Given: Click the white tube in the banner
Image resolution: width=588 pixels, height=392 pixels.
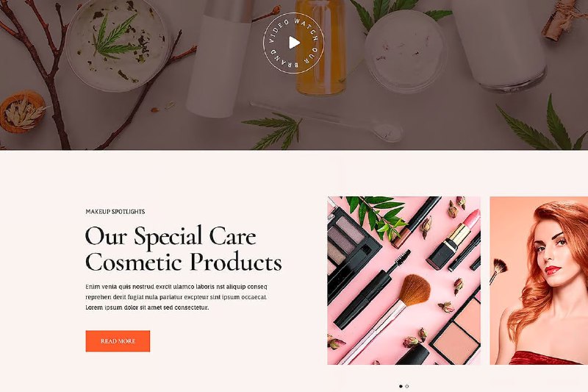Looking at the screenshot, I should (218, 58).
